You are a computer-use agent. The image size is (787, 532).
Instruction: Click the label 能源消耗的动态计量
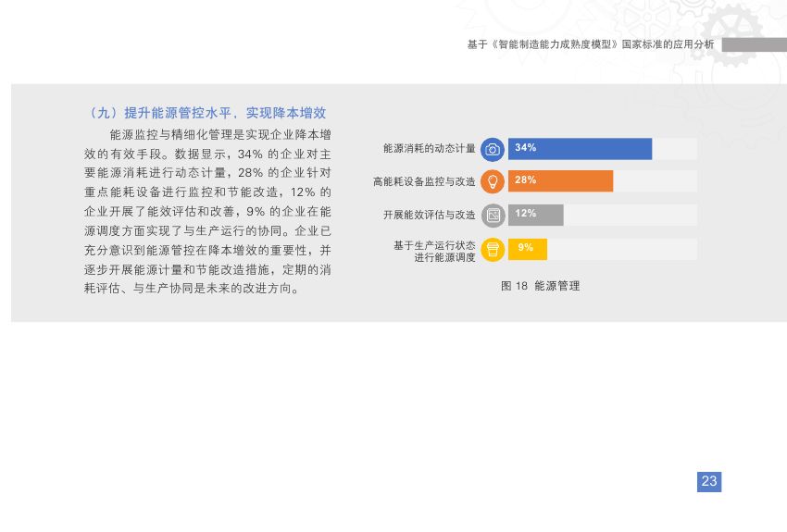[430, 148]
